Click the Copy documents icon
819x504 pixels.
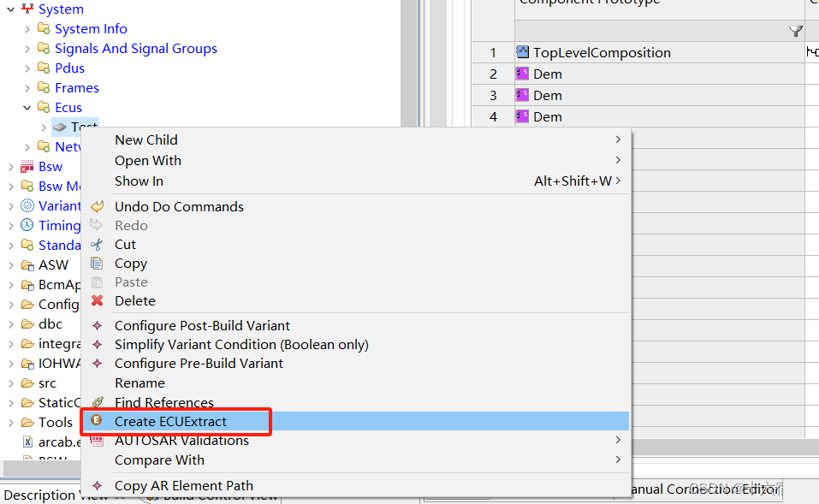click(98, 264)
